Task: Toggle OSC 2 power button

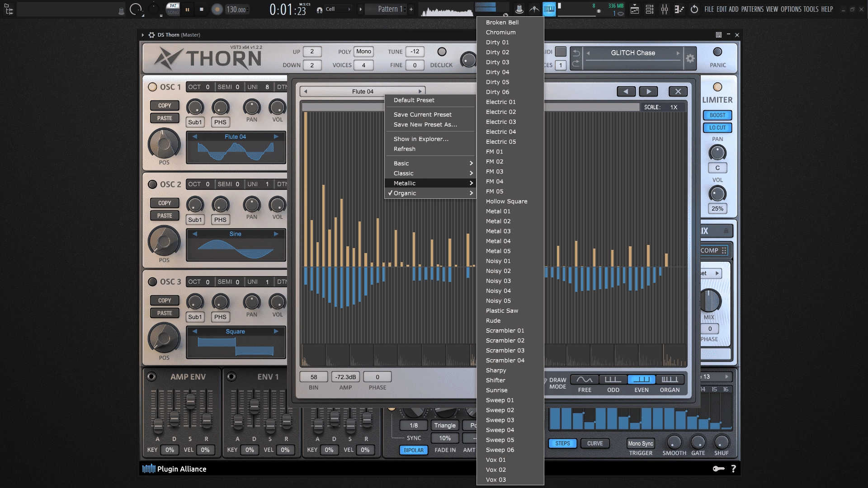Action: point(152,184)
